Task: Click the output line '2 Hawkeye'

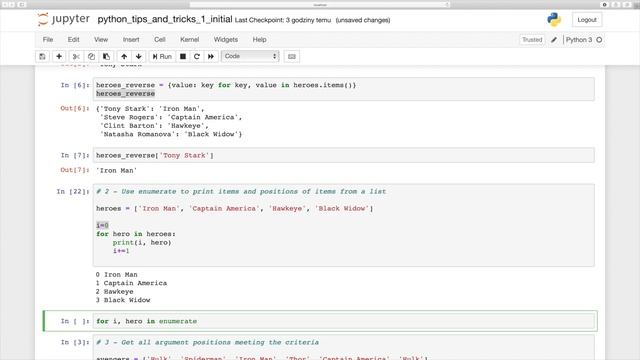Action: coord(114,291)
